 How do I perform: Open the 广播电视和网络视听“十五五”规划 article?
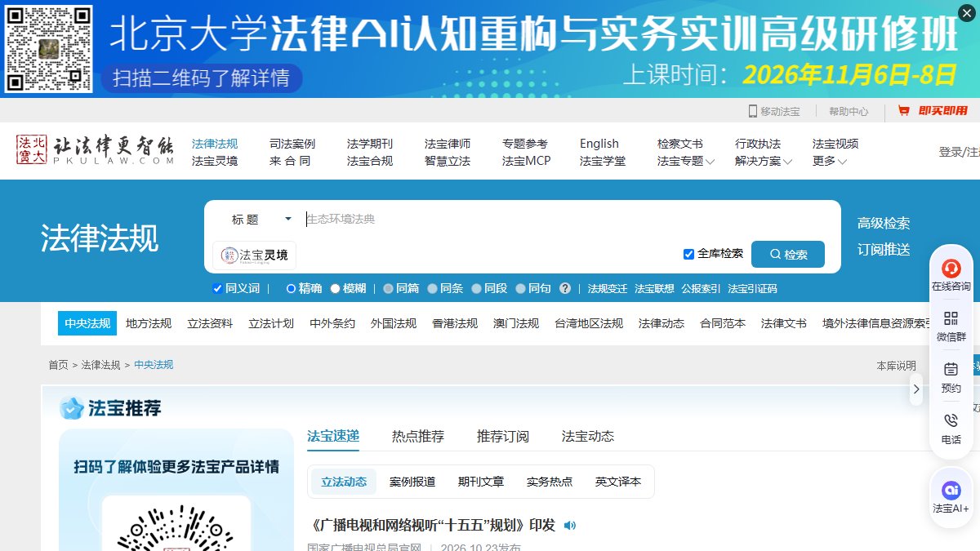coord(431,525)
